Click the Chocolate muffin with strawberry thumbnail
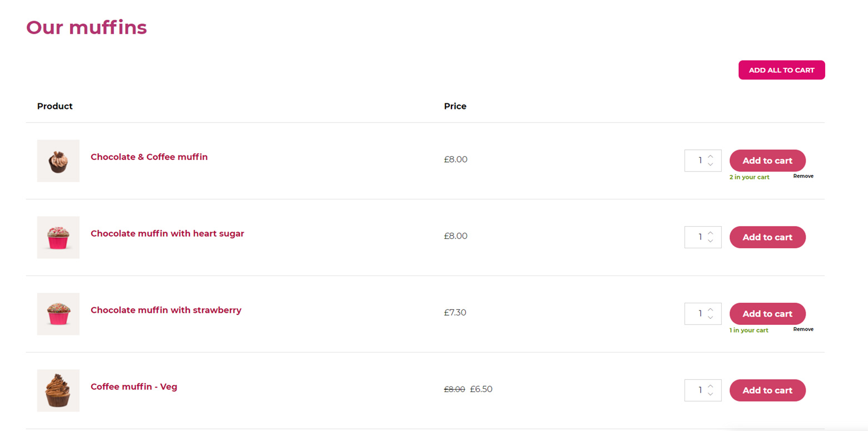The height and width of the screenshot is (431, 868). tap(58, 314)
